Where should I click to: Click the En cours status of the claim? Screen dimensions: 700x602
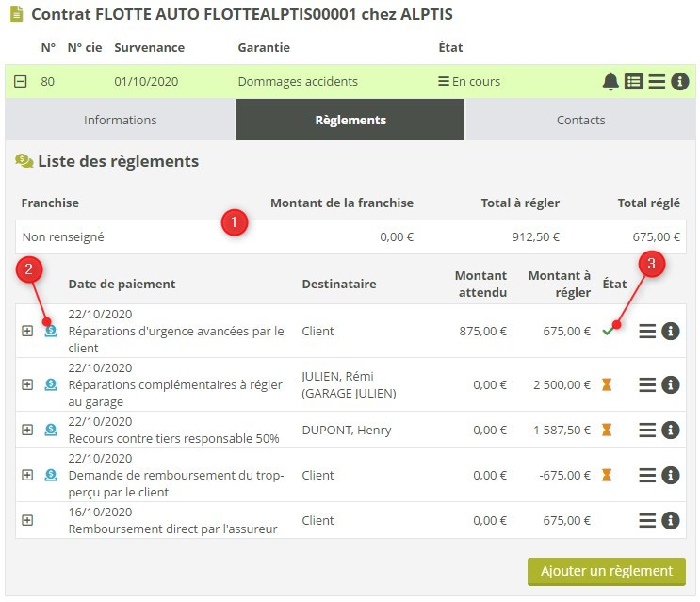point(469,82)
